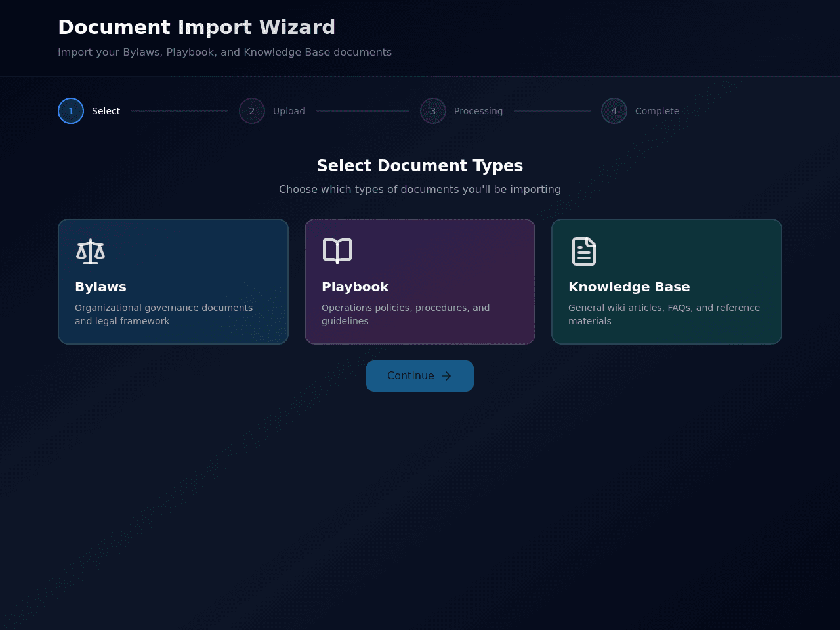Click 'Import your Bylaws, Playbook' header subtitle
840x630 pixels.
(x=224, y=52)
